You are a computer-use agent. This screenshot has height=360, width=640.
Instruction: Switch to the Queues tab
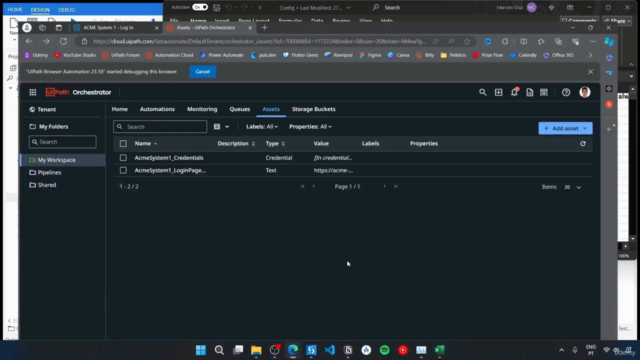point(240,109)
